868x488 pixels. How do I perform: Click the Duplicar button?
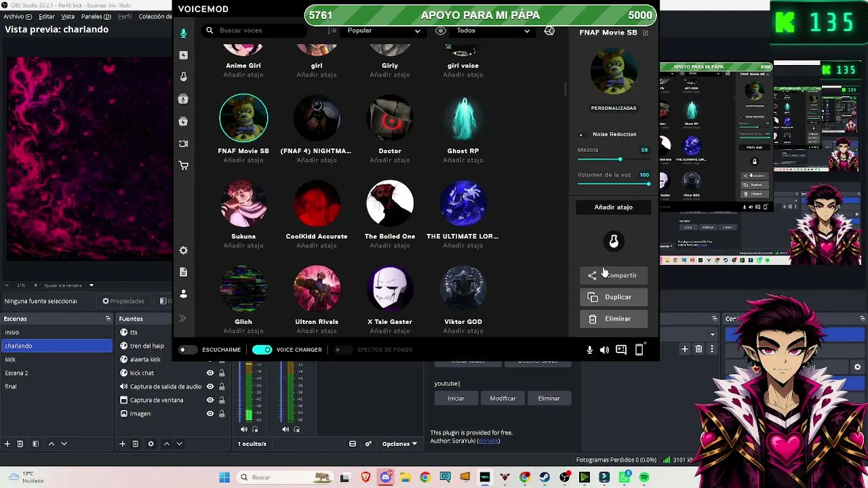pos(614,297)
